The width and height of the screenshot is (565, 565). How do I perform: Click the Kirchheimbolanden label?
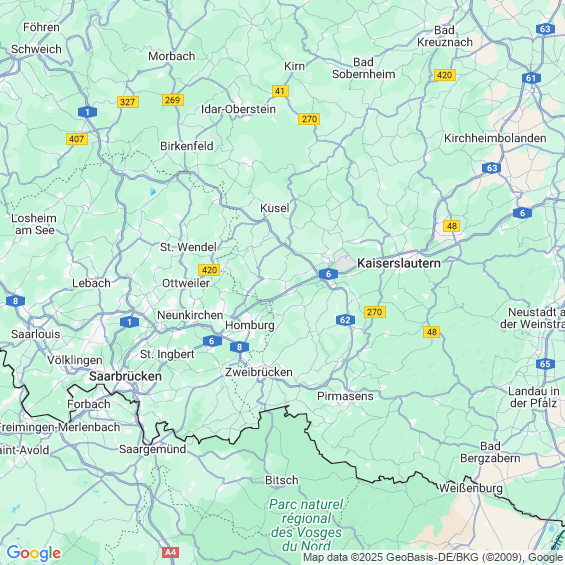pos(495,138)
